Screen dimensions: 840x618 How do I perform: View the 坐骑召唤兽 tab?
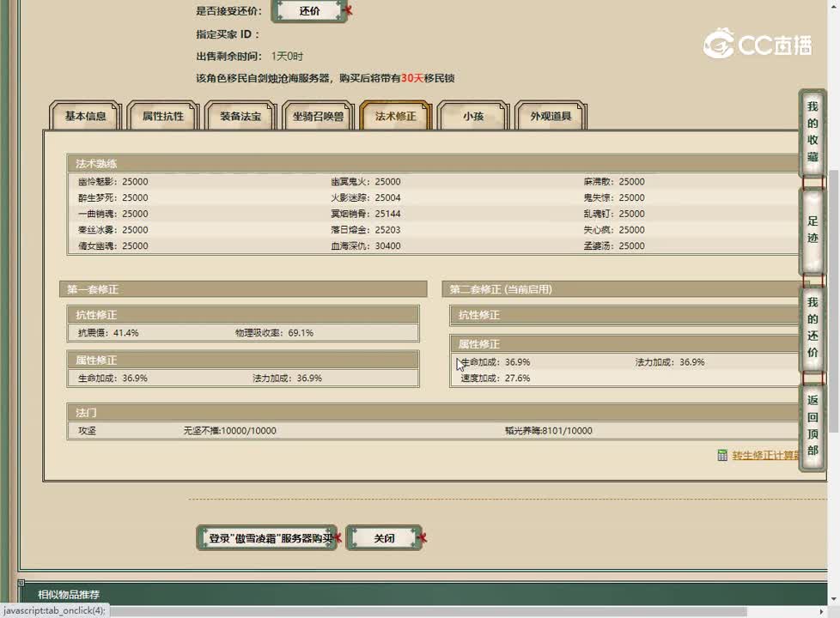318,116
